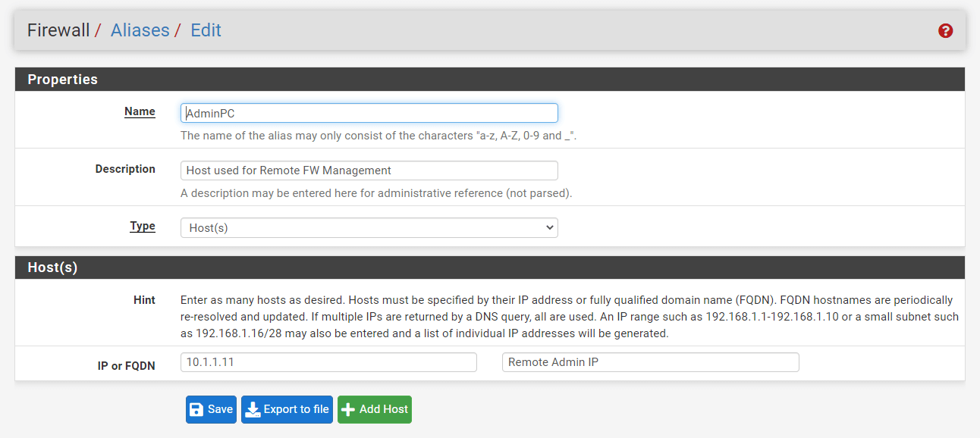Click the Description field for FW Management
This screenshot has height=438, width=980.
(369, 171)
